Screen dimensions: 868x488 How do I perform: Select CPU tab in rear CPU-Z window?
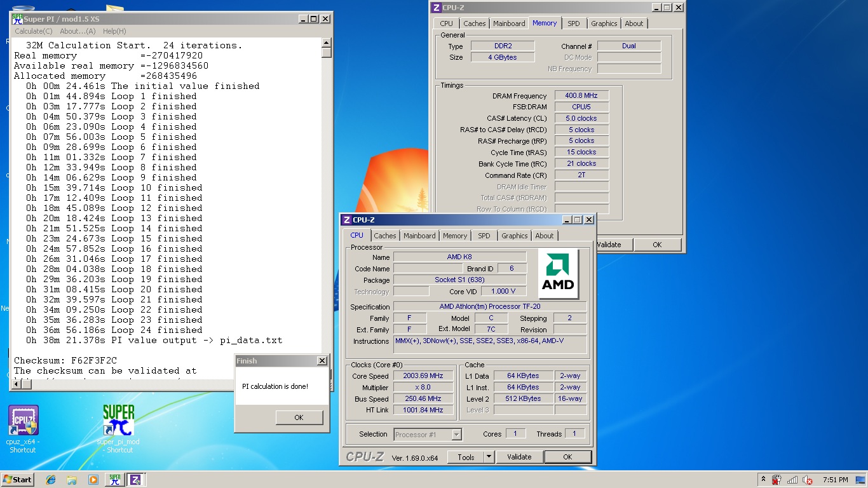447,24
